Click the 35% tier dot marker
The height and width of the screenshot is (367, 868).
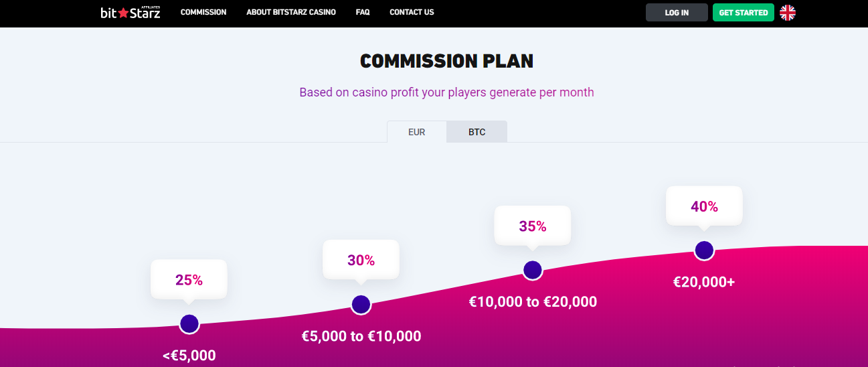[x=533, y=271]
